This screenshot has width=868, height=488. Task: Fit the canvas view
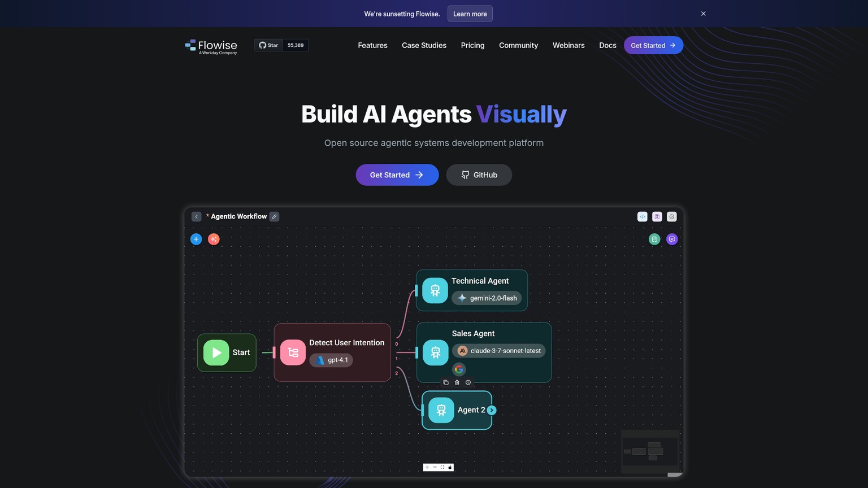pyautogui.click(x=442, y=467)
